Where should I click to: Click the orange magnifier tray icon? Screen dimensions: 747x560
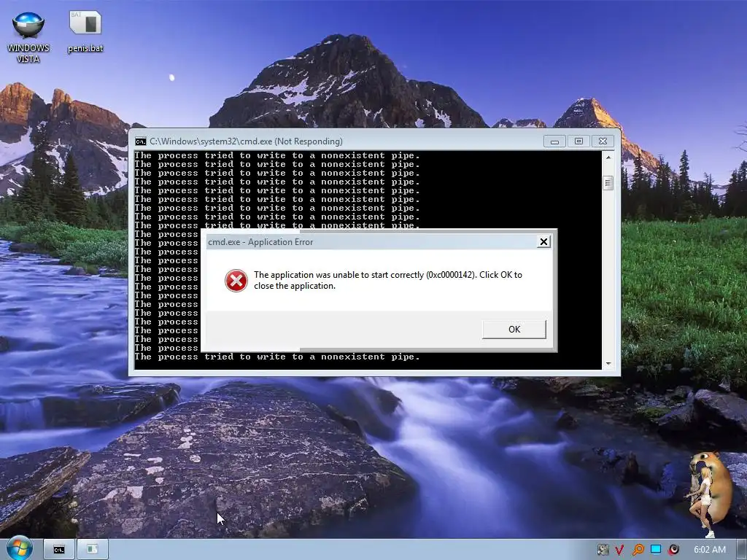point(638,550)
